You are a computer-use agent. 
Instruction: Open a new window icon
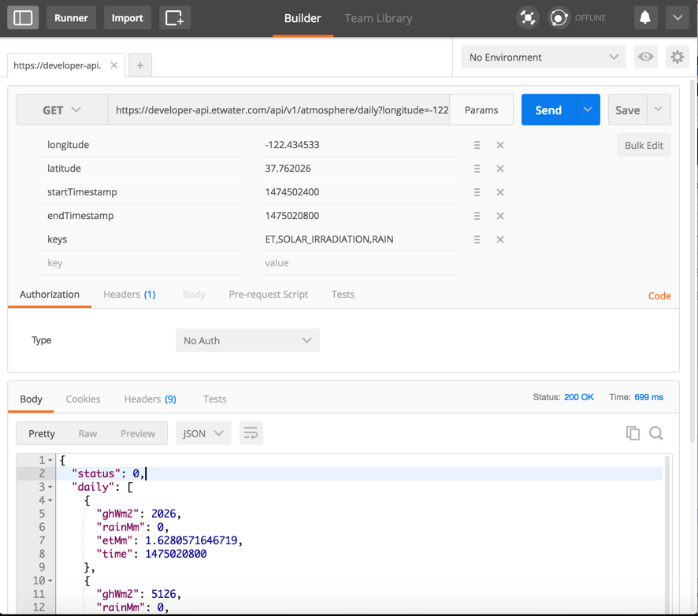point(174,17)
